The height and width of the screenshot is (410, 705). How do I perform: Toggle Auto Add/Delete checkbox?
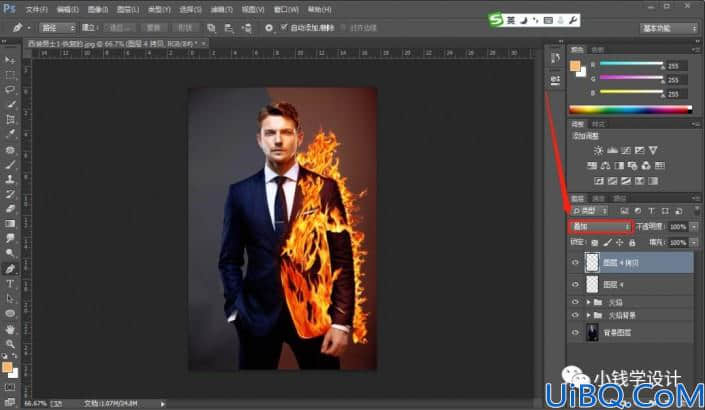coord(284,27)
